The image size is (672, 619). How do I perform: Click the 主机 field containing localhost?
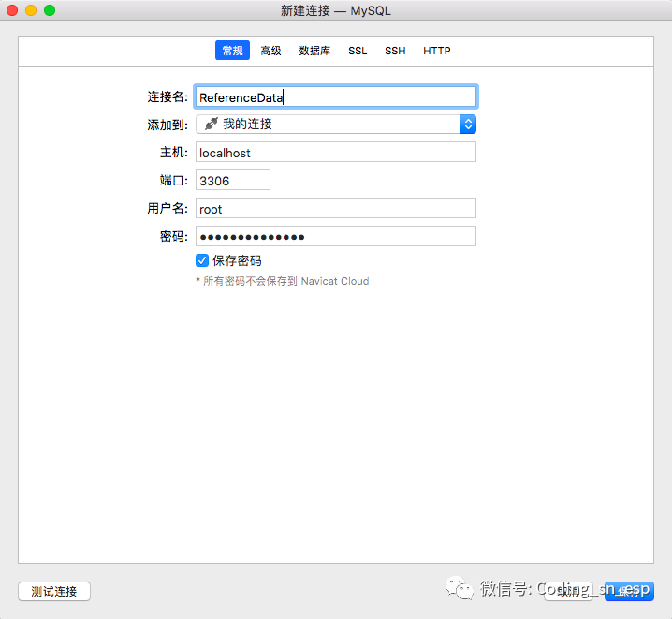coord(336,153)
